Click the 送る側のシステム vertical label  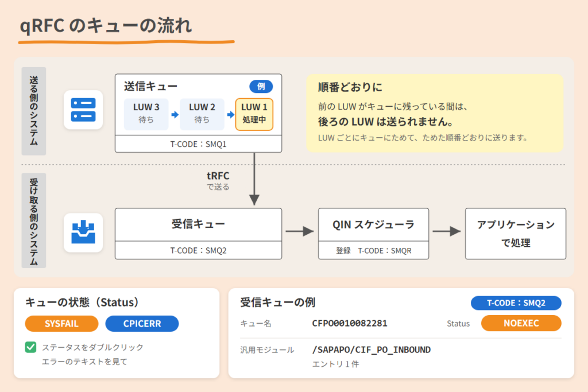coord(34,111)
